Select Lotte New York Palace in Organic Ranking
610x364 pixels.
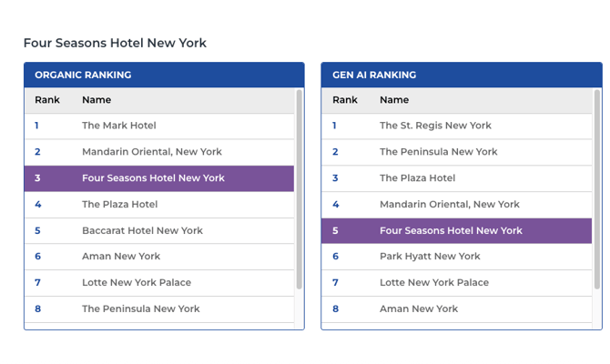point(137,283)
